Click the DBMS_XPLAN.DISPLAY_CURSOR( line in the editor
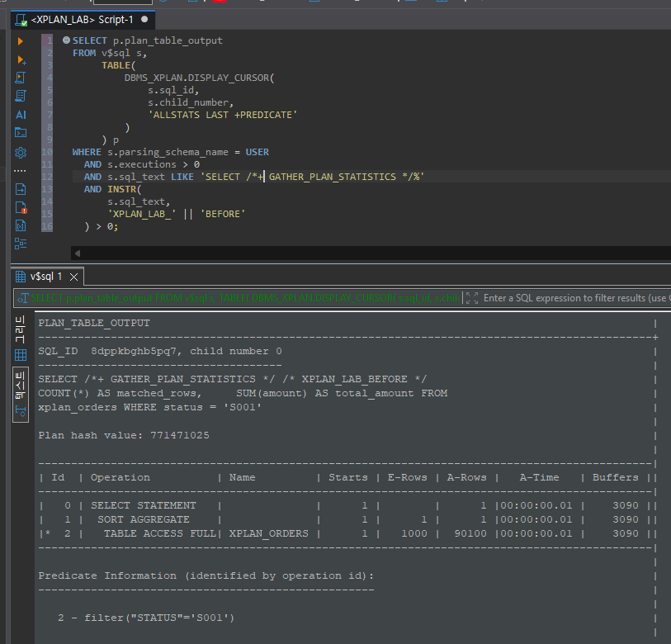Viewport: 671px width, 644px height. click(200, 78)
